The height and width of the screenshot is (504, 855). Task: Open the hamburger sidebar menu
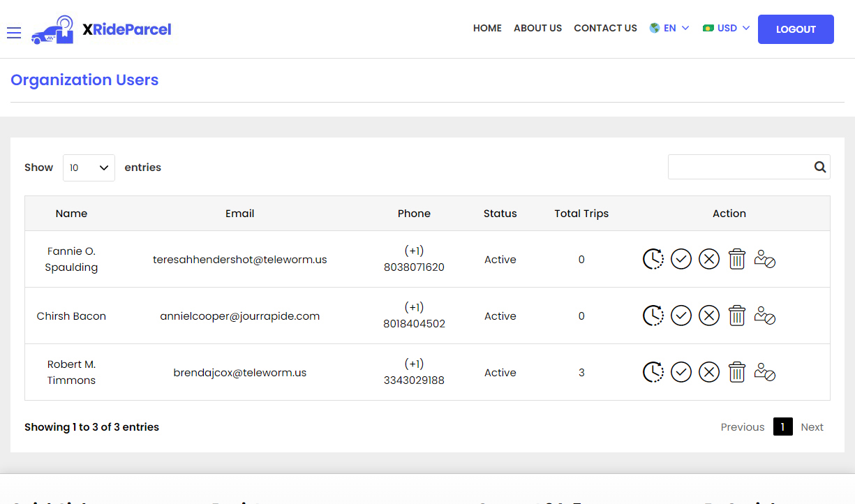pos(14,33)
